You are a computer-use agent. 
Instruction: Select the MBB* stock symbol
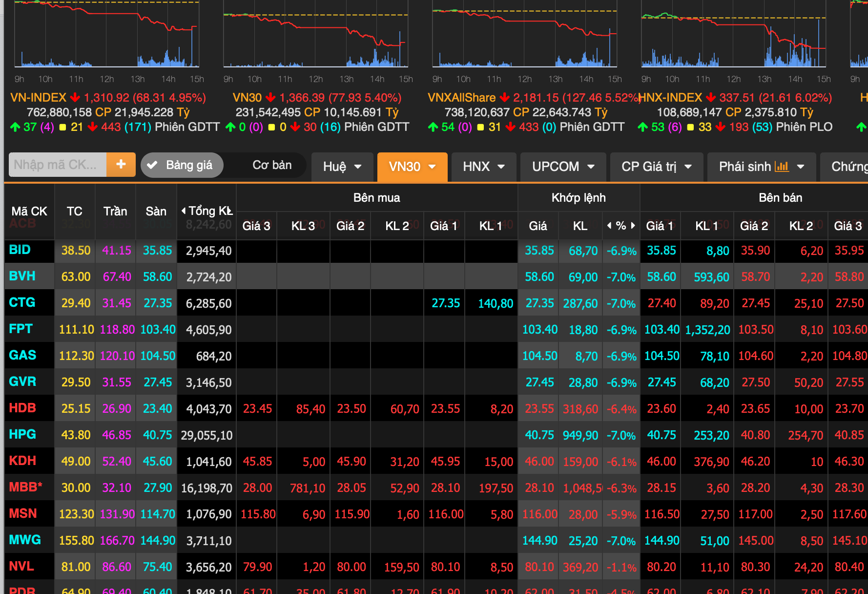26,487
